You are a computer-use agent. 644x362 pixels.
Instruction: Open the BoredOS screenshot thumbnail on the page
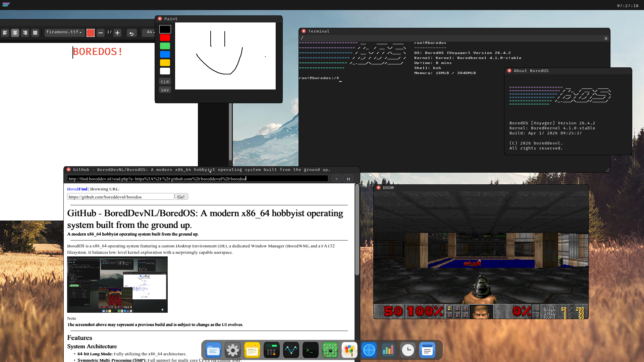(x=117, y=285)
